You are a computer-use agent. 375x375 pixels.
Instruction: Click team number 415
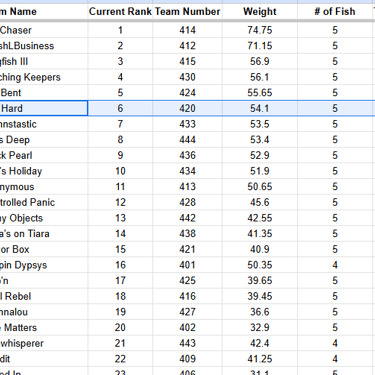click(x=187, y=61)
